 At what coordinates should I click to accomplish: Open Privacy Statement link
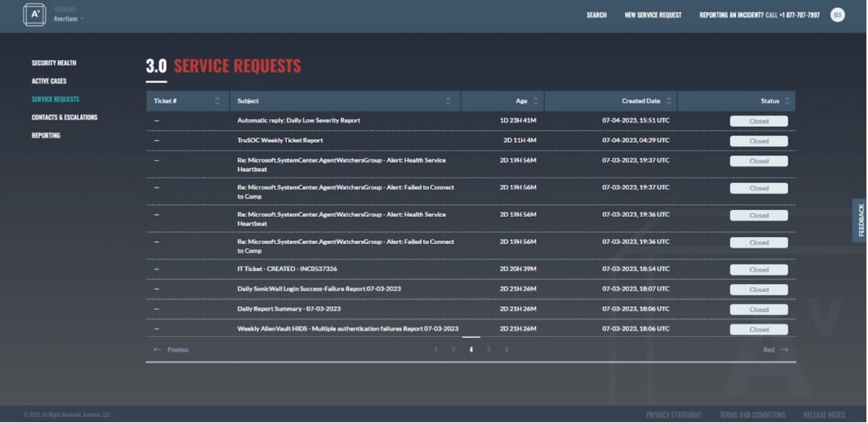coord(673,415)
